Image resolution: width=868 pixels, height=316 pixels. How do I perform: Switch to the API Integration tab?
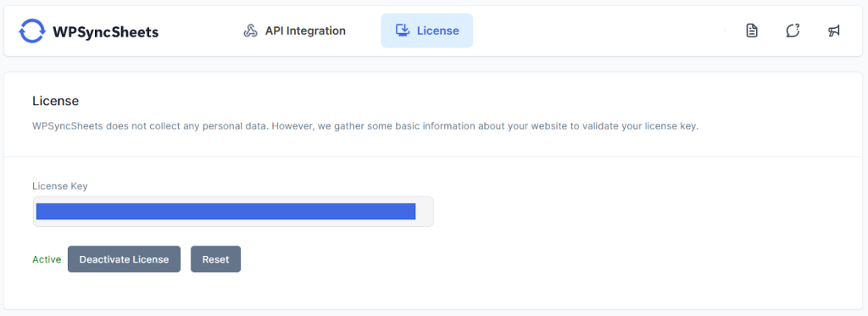coord(294,31)
